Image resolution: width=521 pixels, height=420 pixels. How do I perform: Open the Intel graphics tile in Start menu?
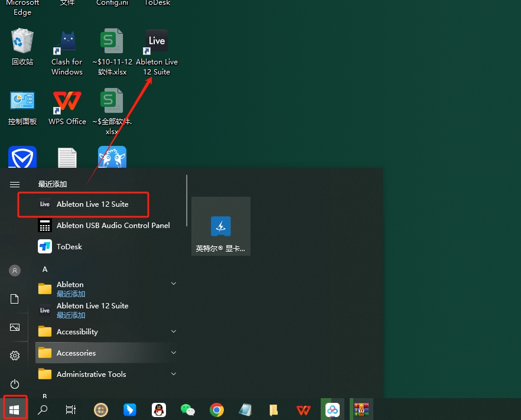220,226
